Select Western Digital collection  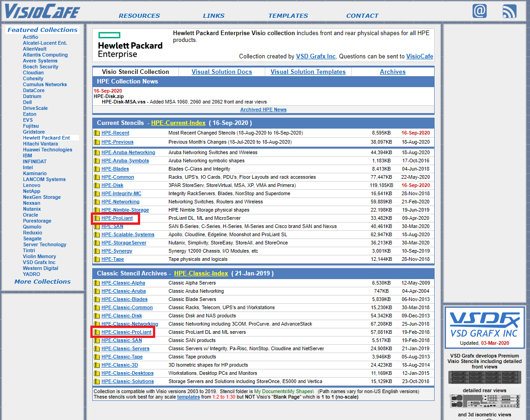pyautogui.click(x=41, y=268)
